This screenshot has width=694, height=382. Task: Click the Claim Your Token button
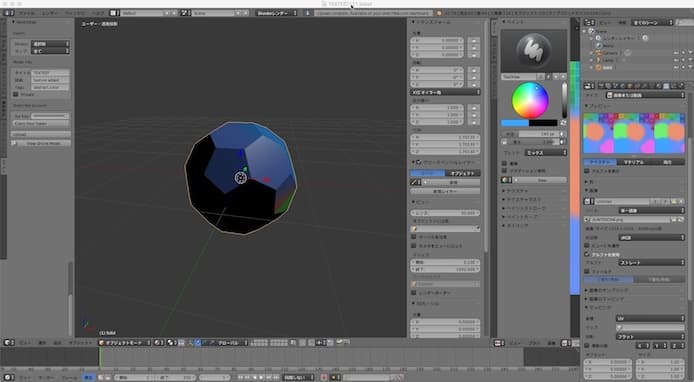[x=41, y=123]
